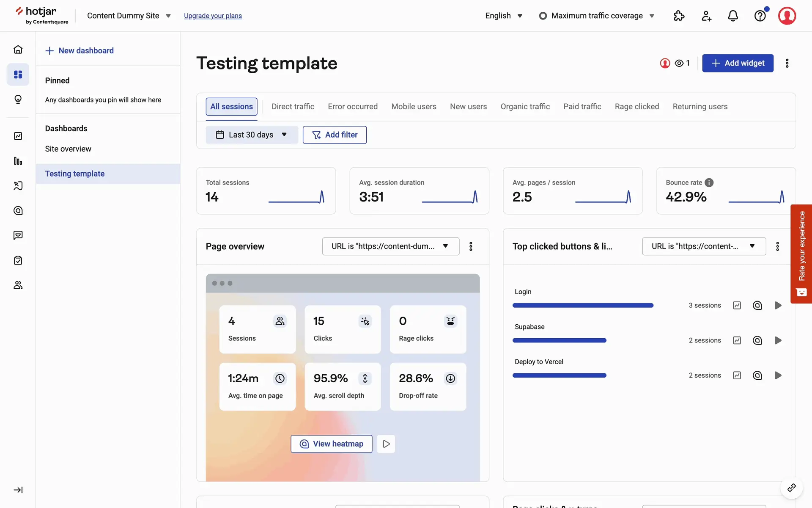The height and width of the screenshot is (508, 812).
Task: Follow the Upgrade your plans link
Action: 213,16
